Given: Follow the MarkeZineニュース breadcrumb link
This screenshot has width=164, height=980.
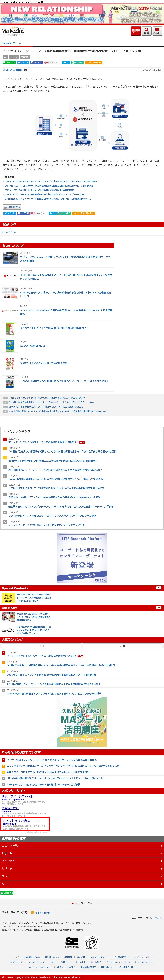Looking at the screenshot, I should (x=11, y=43).
